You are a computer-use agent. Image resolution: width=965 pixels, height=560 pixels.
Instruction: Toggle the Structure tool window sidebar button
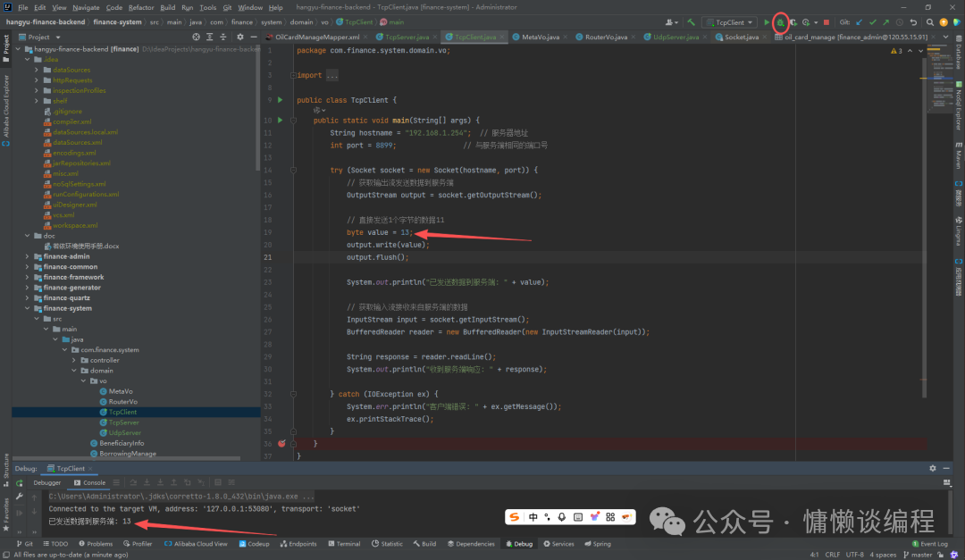[x=5, y=470]
